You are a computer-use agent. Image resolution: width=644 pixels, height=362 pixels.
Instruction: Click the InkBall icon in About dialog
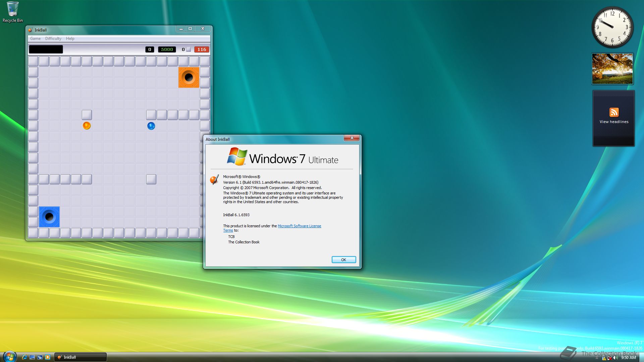coord(214,179)
